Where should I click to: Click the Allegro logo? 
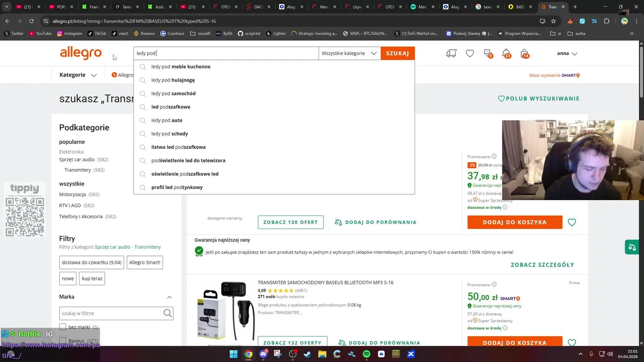(x=80, y=53)
